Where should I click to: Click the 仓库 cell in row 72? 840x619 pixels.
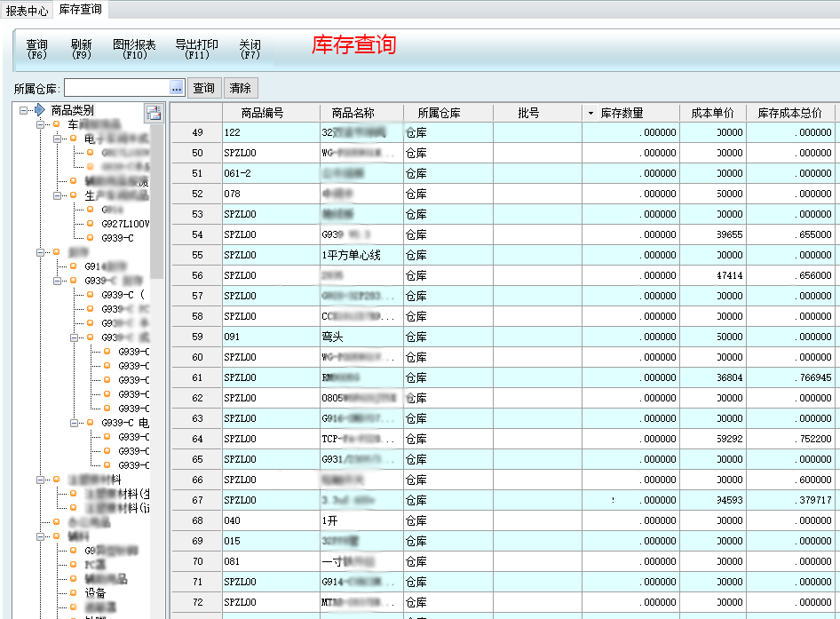448,602
